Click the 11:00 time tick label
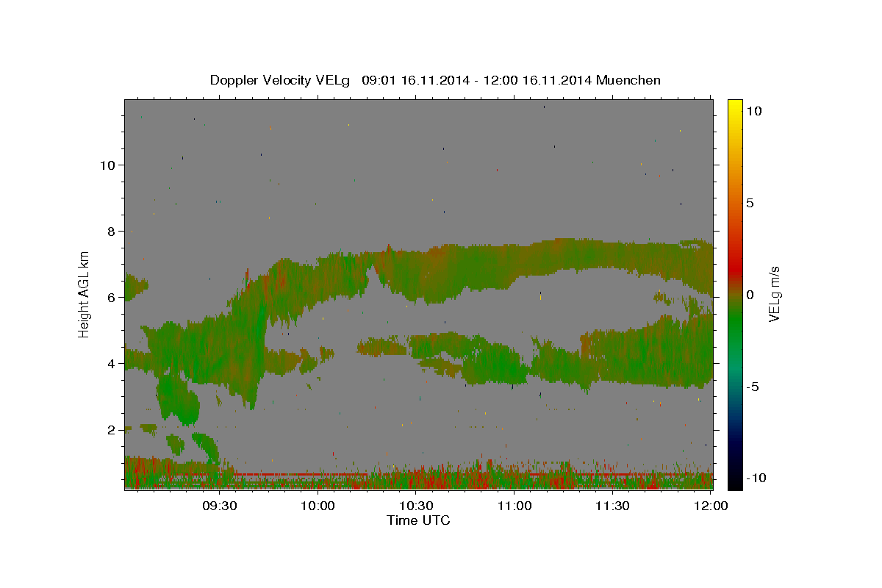The height and width of the screenshot is (588, 882). coord(514,506)
